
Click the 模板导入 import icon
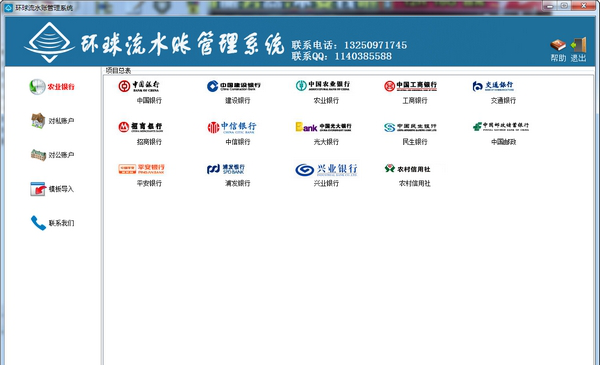point(38,189)
